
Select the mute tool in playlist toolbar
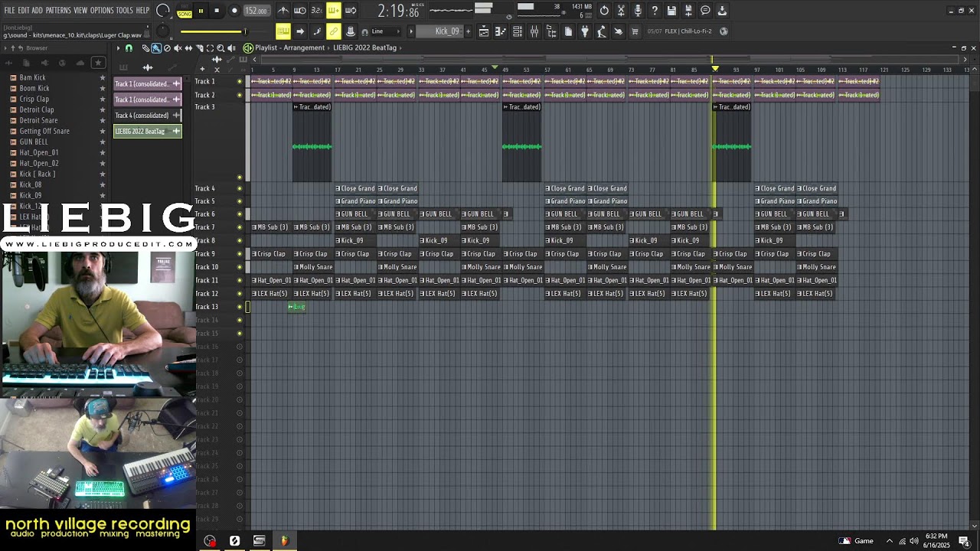178,48
